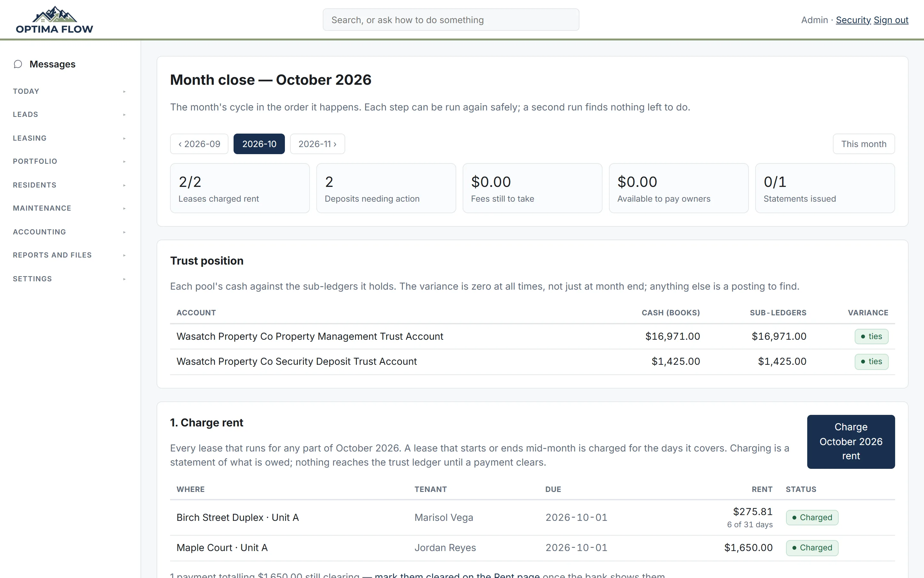
Task: Open Messages via its speech bubble icon
Action: tap(18, 64)
